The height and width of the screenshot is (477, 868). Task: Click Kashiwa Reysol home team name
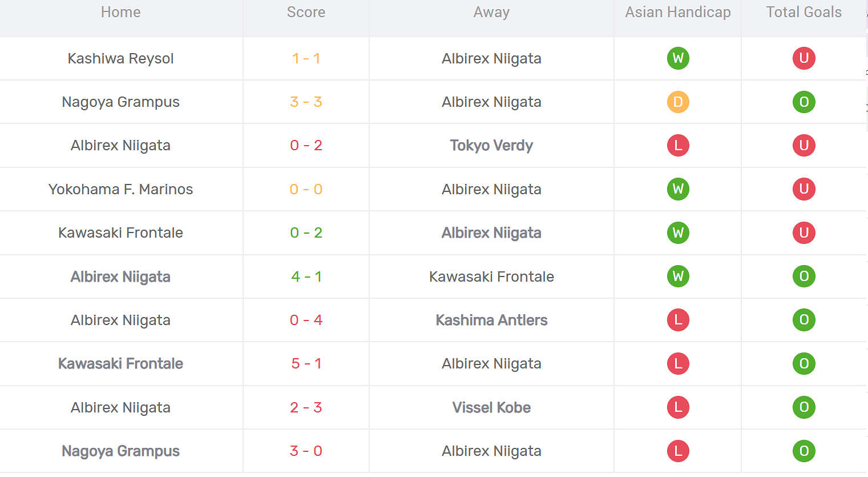(120, 58)
